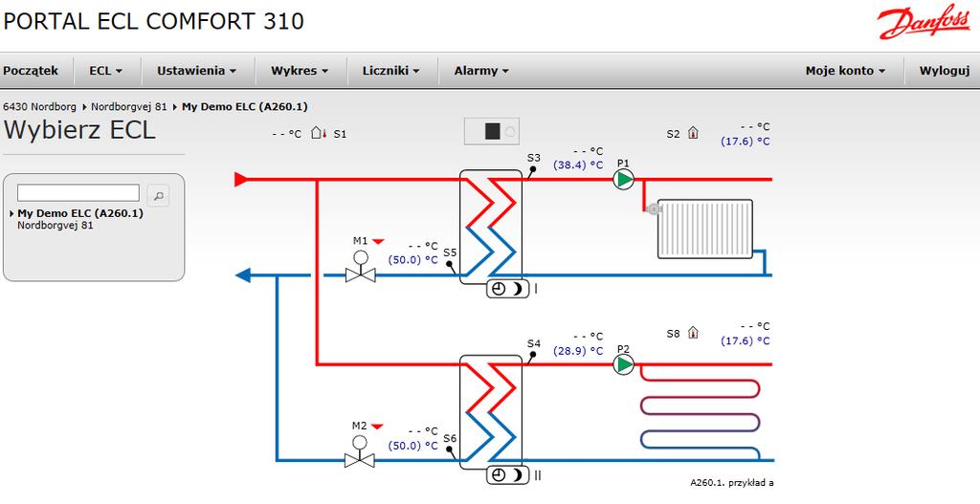The width and height of the screenshot is (980, 504).
Task: Click the radiator symbol
Action: 705,230
